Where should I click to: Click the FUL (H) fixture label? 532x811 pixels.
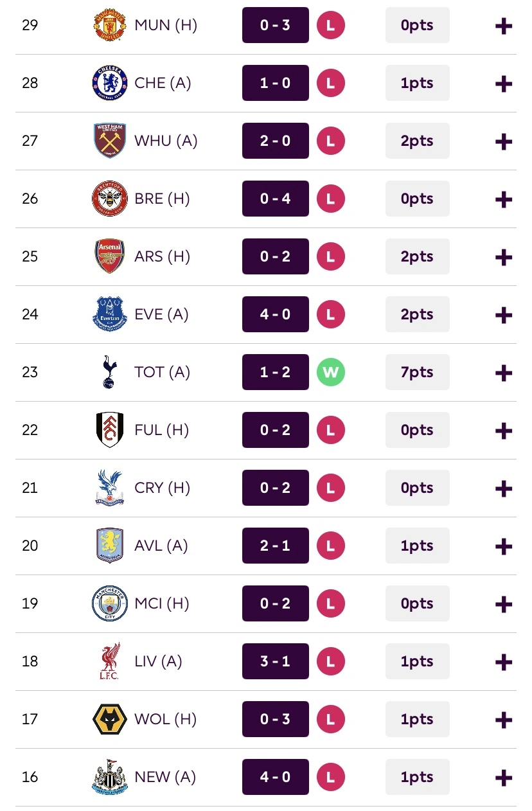coord(161,430)
